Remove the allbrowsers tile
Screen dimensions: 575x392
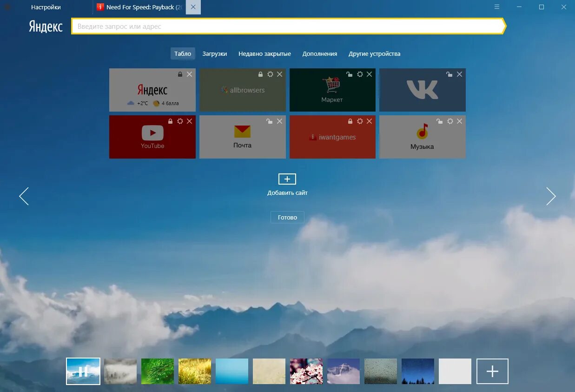279,74
